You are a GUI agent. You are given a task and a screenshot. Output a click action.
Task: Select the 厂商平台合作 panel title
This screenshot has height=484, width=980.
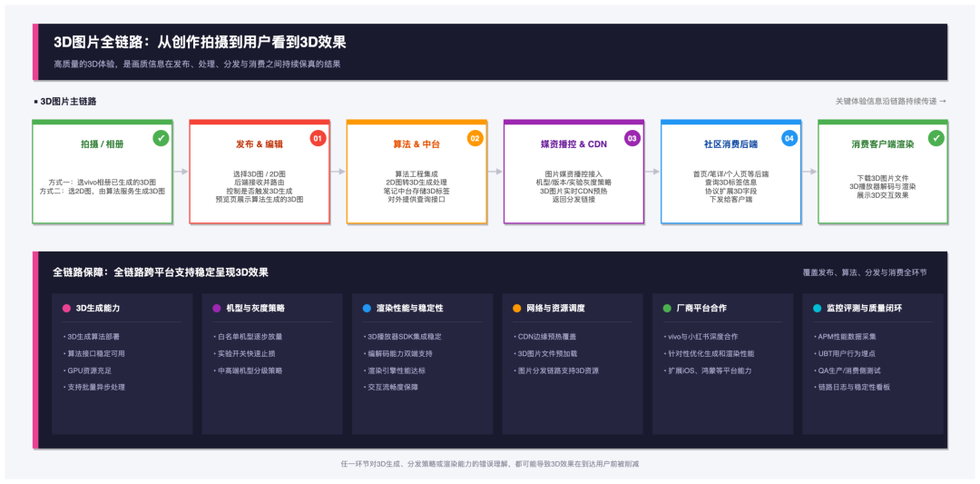pos(701,308)
